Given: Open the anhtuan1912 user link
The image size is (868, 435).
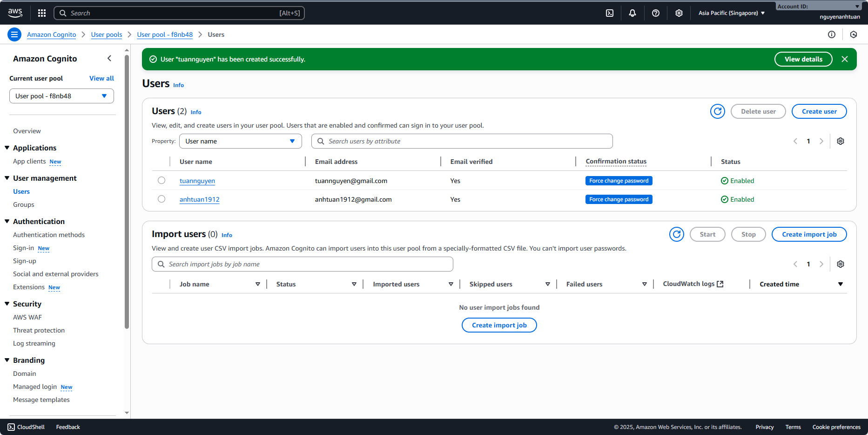Looking at the screenshot, I should 199,199.
